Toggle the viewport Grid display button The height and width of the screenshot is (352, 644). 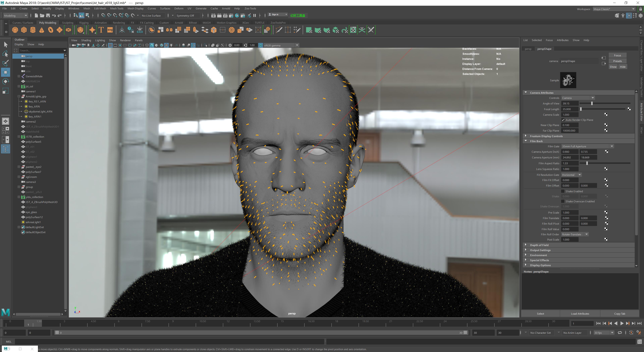pyautogui.click(x=110, y=45)
